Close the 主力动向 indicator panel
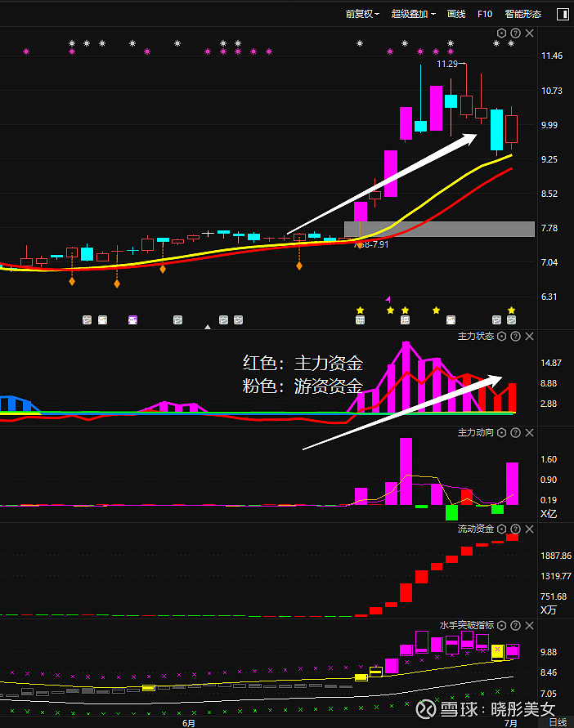The width and height of the screenshot is (574, 728). pos(529,433)
